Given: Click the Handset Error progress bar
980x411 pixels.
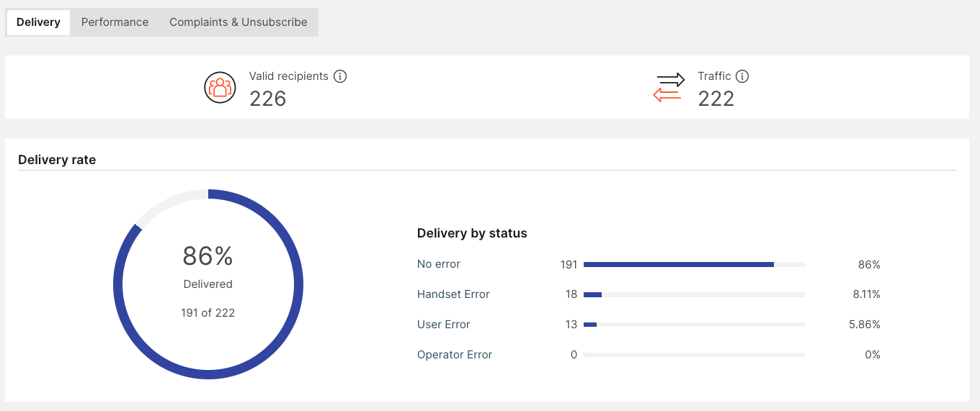Looking at the screenshot, I should [593, 294].
